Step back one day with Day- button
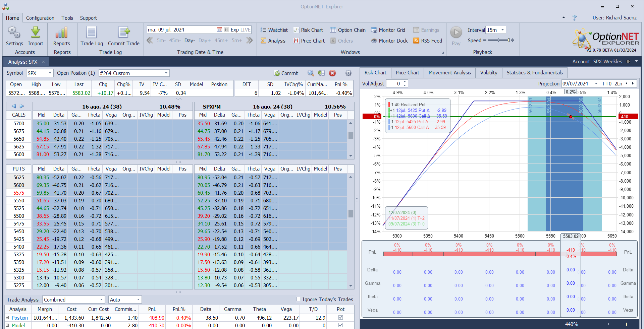 coord(190,41)
